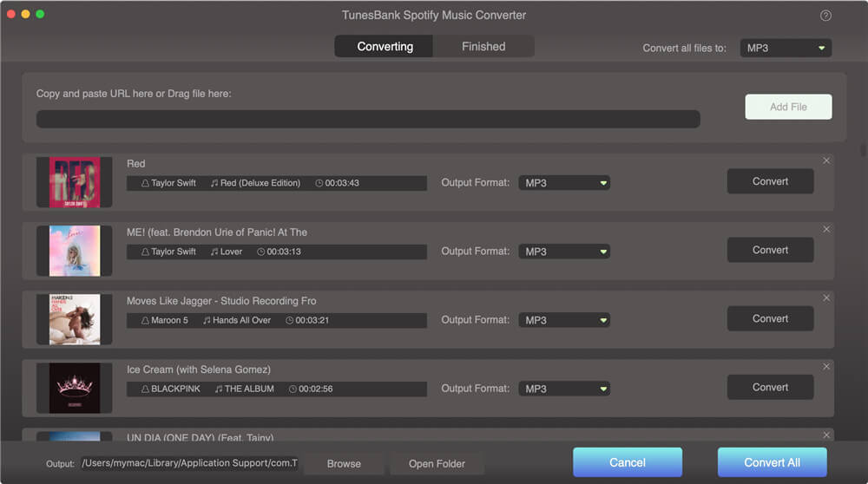Open the help question mark icon

click(x=825, y=16)
